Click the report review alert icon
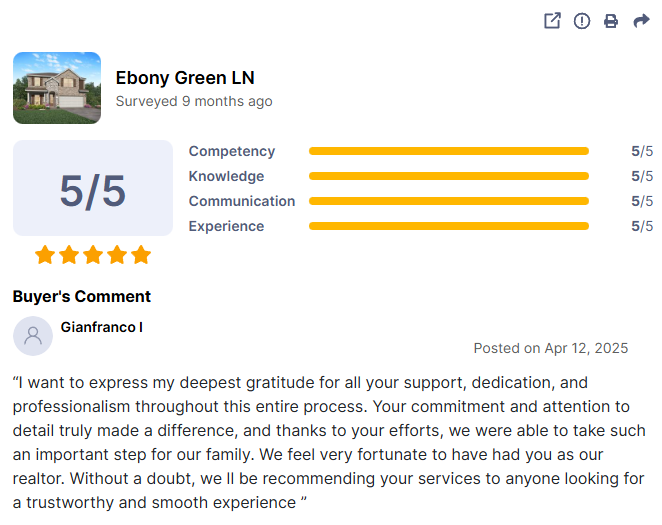The height and width of the screenshot is (525, 662). point(582,21)
